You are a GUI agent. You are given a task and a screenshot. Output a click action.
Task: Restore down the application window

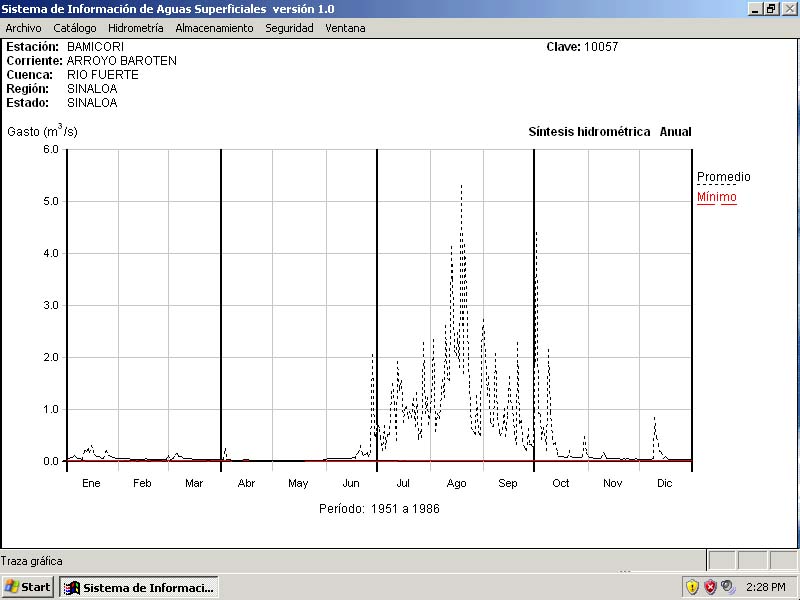pyautogui.click(x=771, y=8)
